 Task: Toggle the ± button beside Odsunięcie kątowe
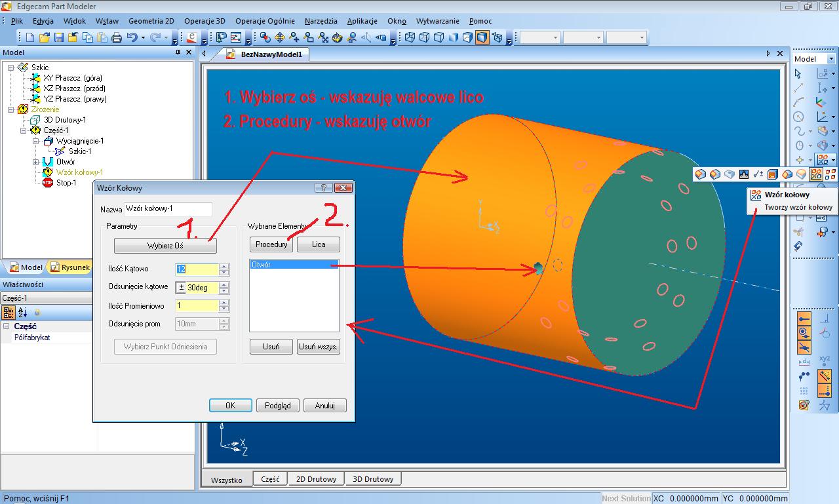(x=181, y=288)
